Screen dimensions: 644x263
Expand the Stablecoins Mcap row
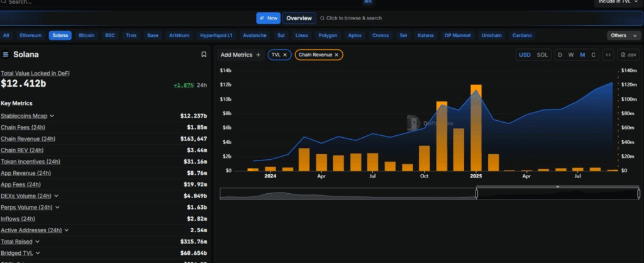tap(52, 116)
